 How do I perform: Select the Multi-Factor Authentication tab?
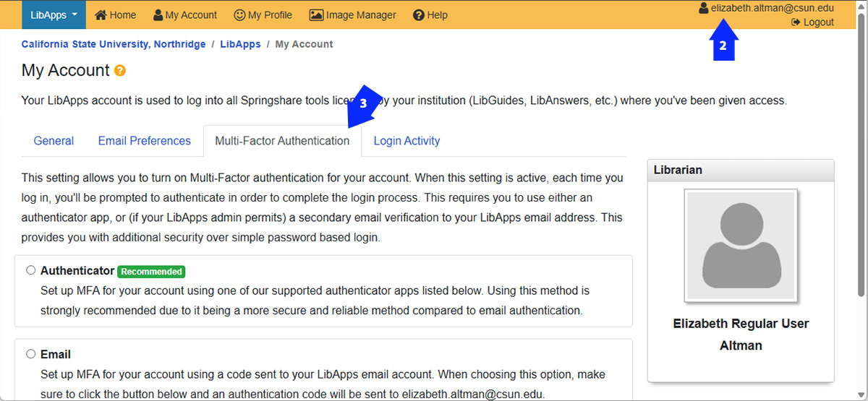[282, 141]
